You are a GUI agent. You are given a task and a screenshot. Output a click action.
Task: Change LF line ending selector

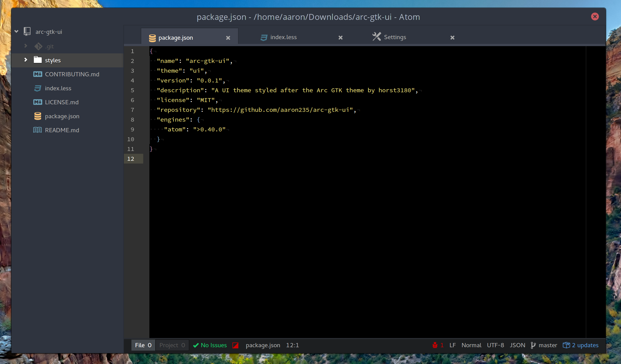click(x=453, y=345)
